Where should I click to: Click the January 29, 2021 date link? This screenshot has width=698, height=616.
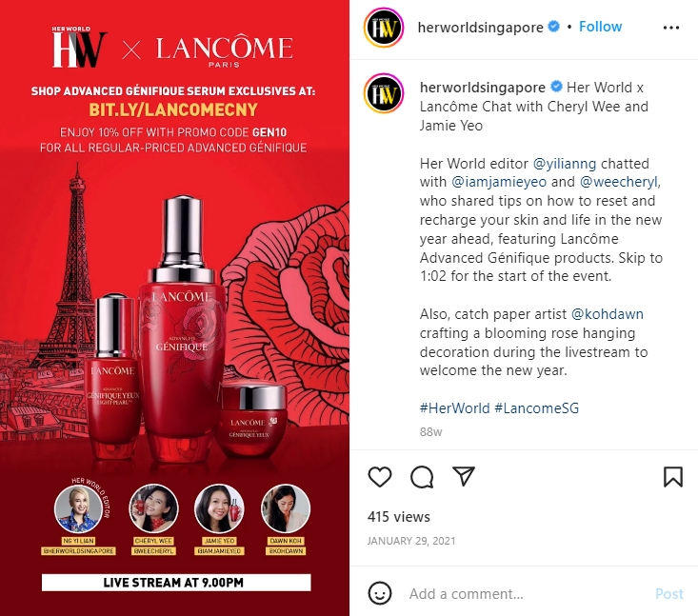click(411, 541)
